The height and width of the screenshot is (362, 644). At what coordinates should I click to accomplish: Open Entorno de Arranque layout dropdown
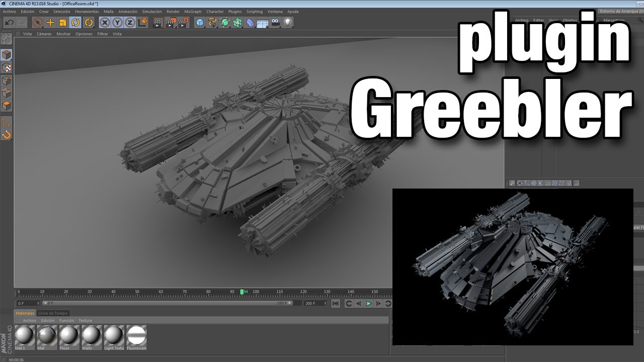(x=621, y=11)
